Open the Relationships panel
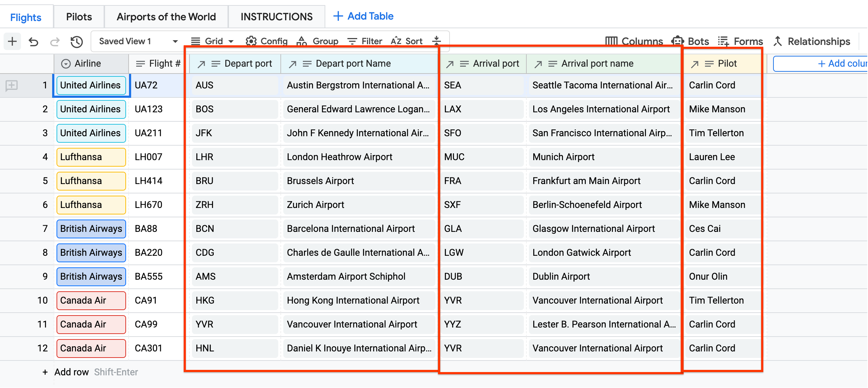The image size is (868, 388). (x=811, y=41)
